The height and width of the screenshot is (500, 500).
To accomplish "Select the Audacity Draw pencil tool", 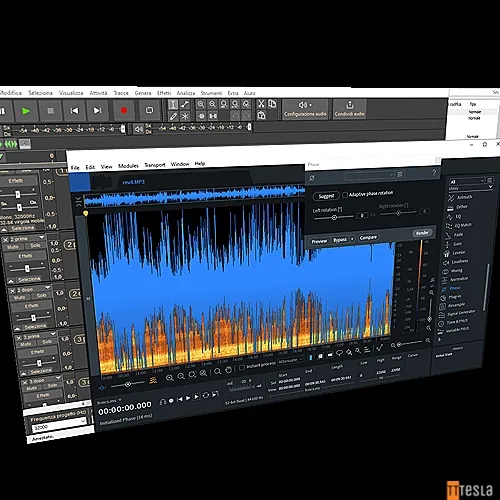I will pyautogui.click(x=173, y=116).
